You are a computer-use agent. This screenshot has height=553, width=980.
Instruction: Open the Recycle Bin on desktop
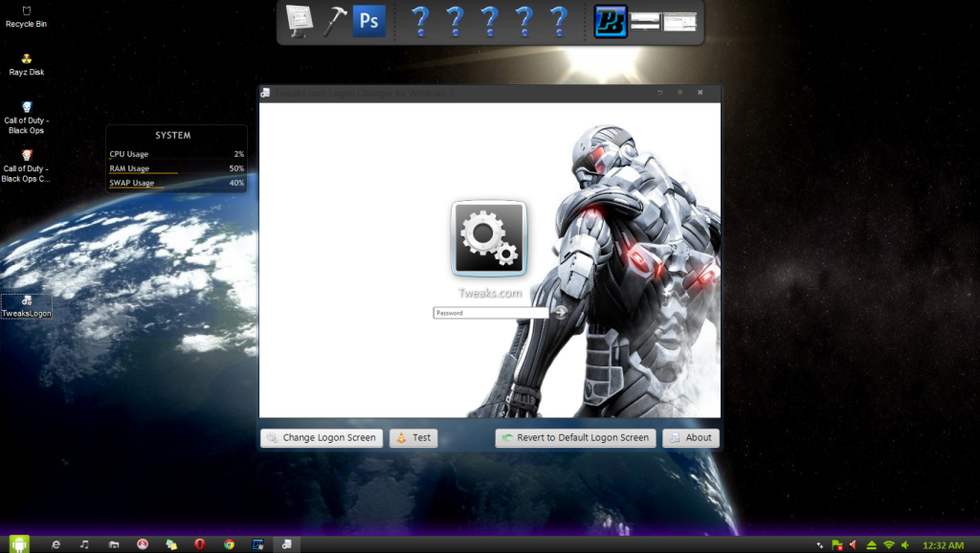[26, 15]
